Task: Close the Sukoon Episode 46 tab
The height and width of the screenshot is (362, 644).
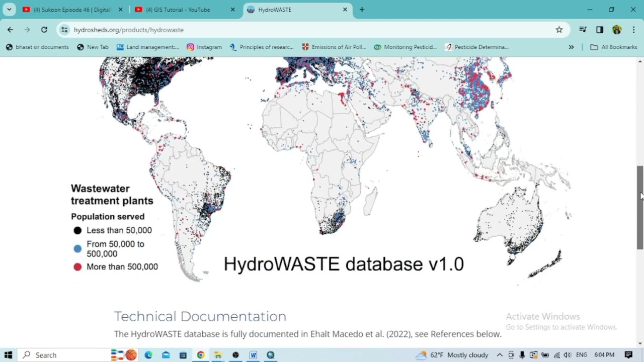Action: [x=120, y=10]
